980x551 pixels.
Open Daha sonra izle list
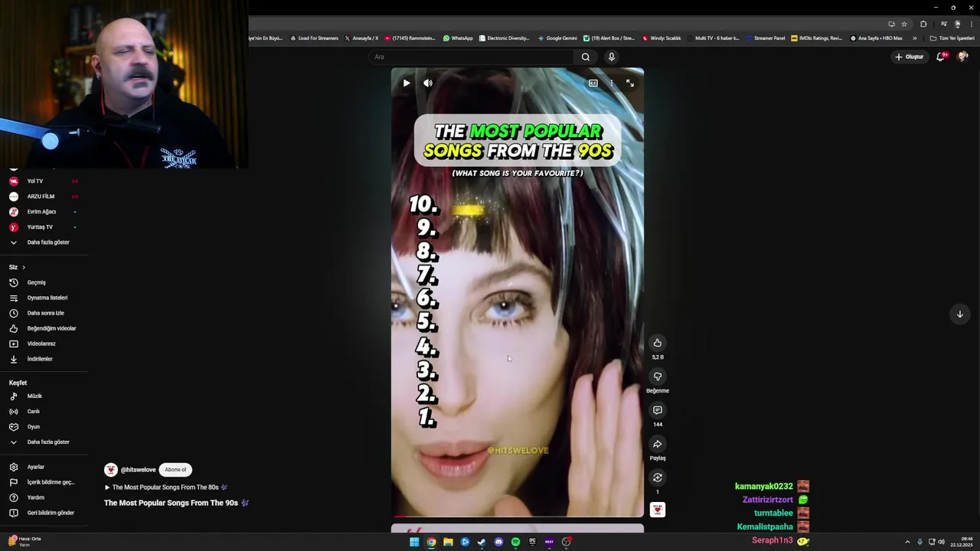44,313
